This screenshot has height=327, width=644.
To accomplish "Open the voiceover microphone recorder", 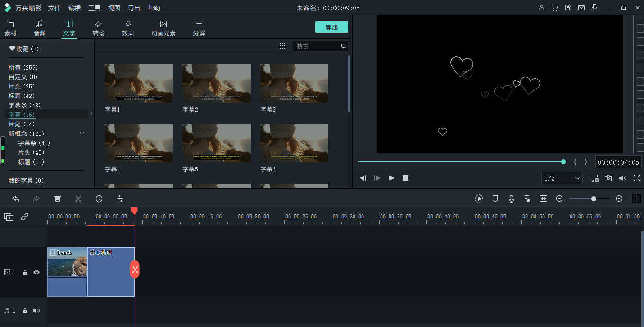I will [x=511, y=199].
